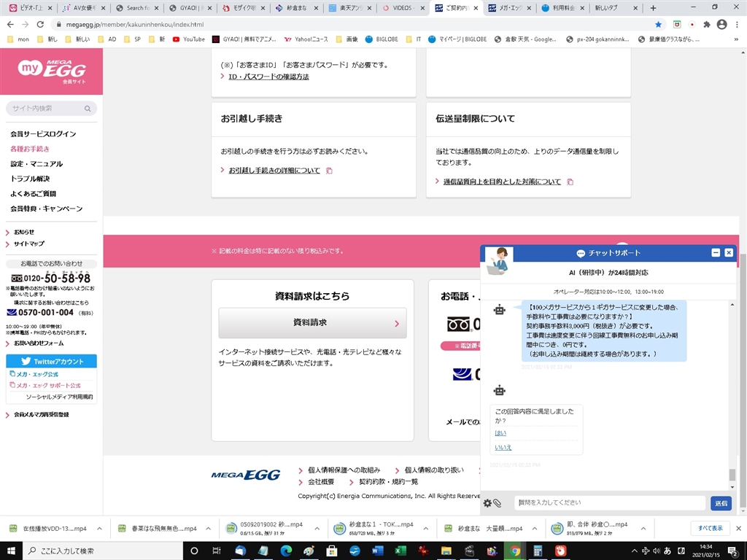Open Excel from the taskbar

point(400,551)
